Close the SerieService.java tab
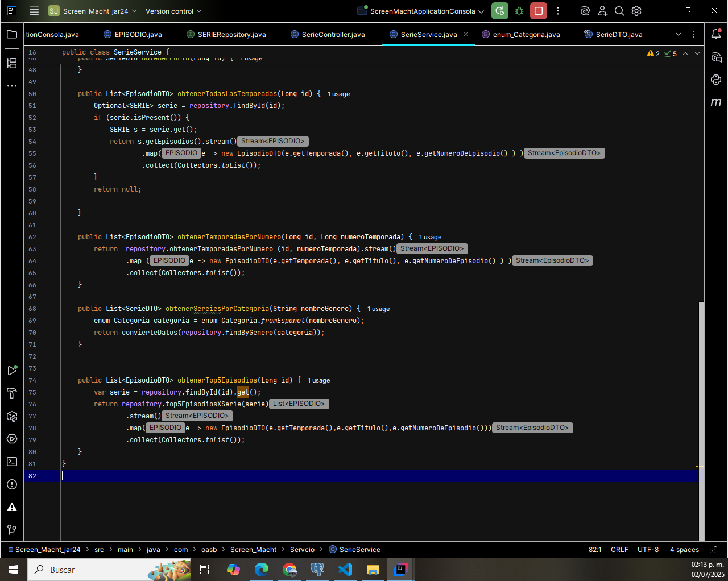This screenshot has height=581, width=728. [x=466, y=34]
